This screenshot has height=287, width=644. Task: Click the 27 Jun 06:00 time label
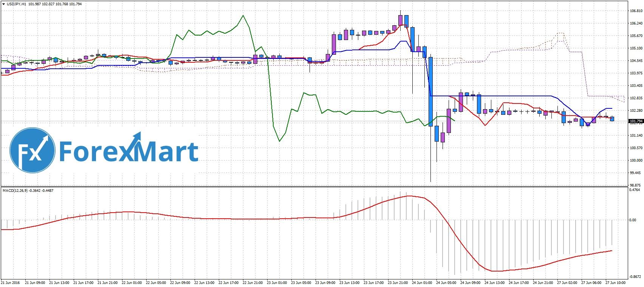pos(591,282)
